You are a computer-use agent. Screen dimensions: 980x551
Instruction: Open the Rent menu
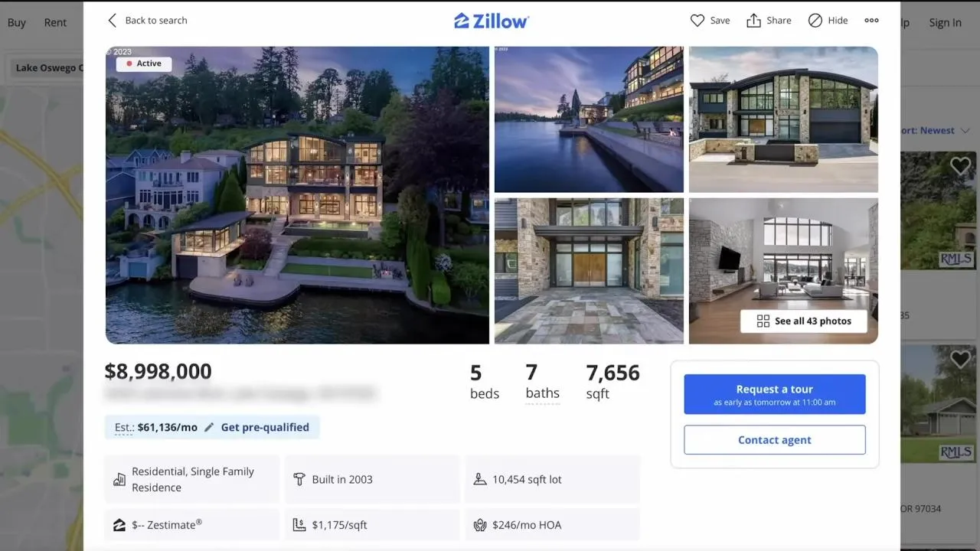point(55,22)
